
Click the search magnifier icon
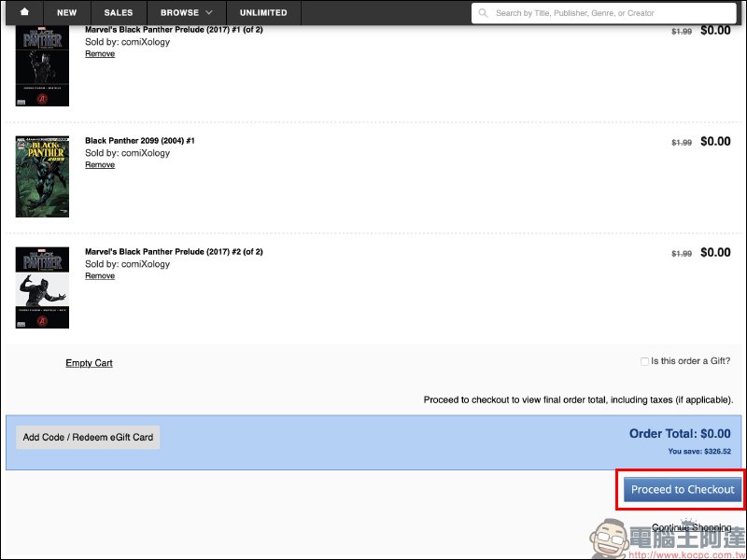484,13
